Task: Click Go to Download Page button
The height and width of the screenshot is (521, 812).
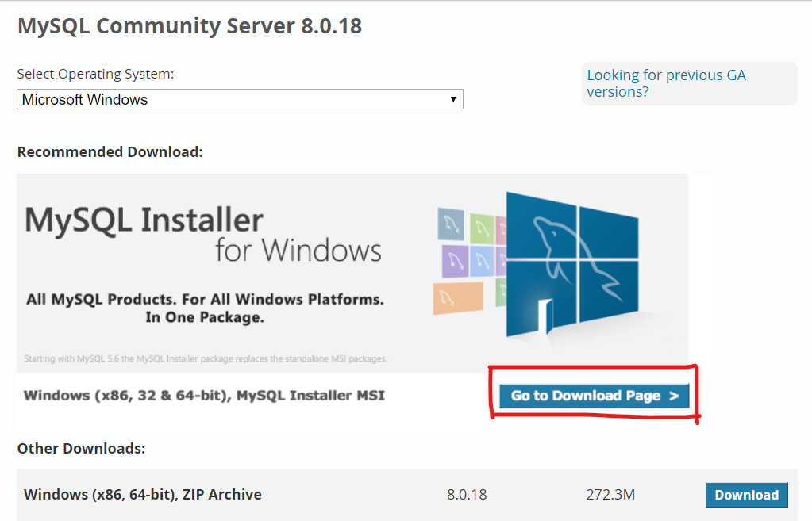Action: 594,396
